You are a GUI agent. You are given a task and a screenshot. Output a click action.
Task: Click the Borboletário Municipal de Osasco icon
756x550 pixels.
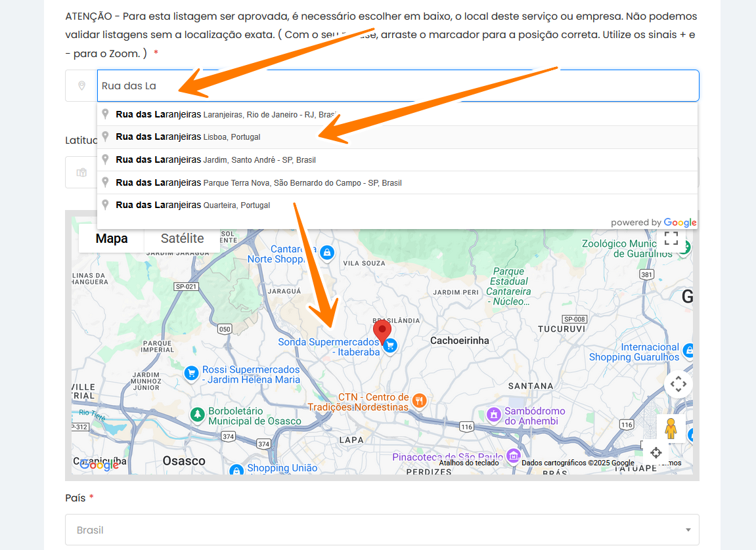click(x=197, y=414)
